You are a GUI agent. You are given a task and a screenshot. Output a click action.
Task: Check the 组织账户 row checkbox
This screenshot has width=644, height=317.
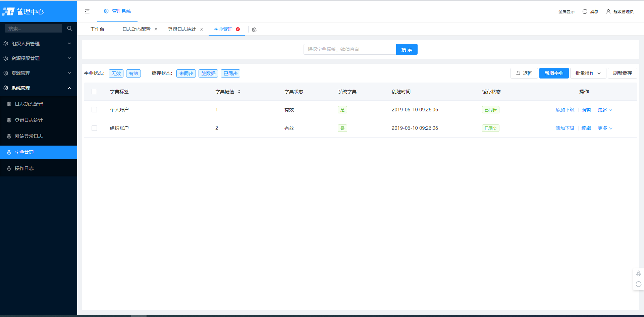94,128
